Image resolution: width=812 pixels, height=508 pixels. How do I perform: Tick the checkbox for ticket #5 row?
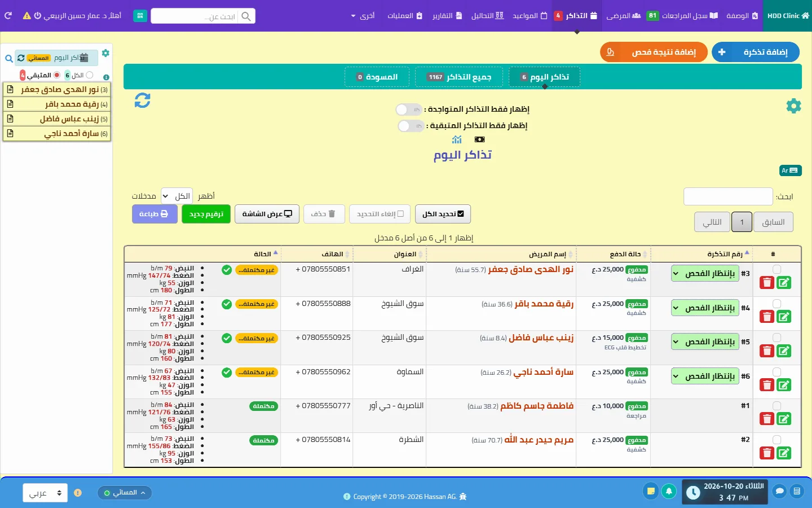[776, 338]
